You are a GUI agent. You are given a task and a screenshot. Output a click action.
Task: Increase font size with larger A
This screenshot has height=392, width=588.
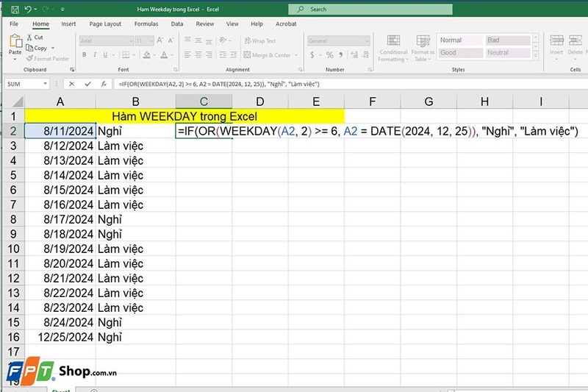pos(159,40)
